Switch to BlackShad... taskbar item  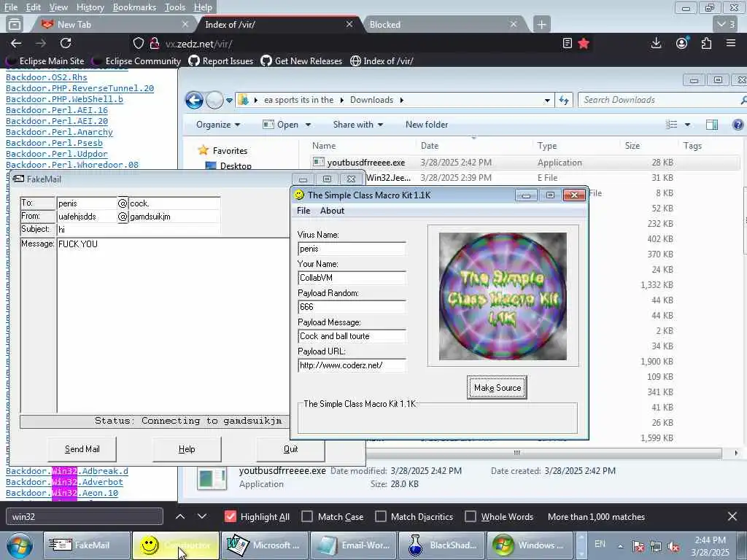tap(440, 545)
